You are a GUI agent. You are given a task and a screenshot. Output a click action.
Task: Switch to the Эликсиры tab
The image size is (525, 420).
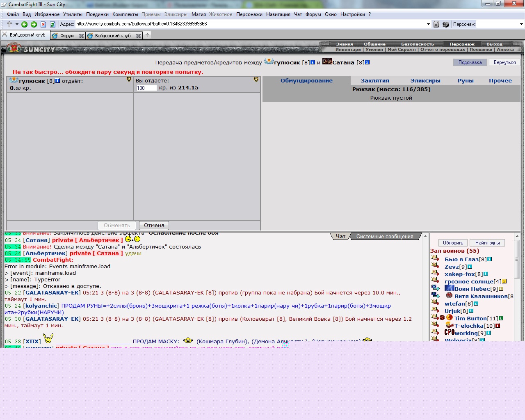[x=425, y=80]
